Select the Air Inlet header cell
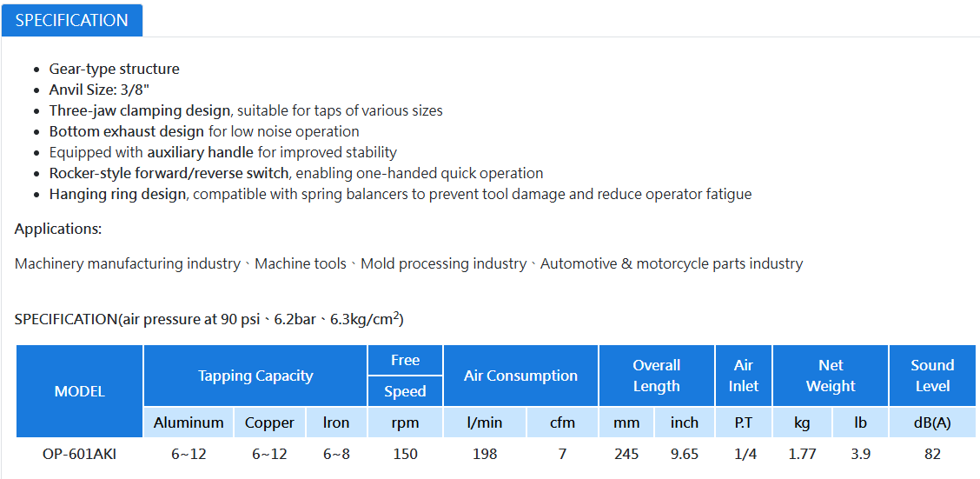 (x=743, y=376)
